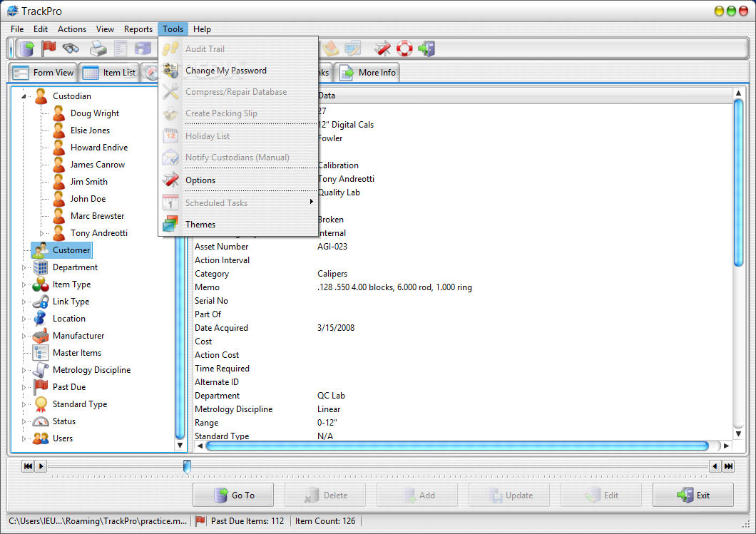Click the Master Items list icon
Viewport: 756px width, 534px height.
41,353
